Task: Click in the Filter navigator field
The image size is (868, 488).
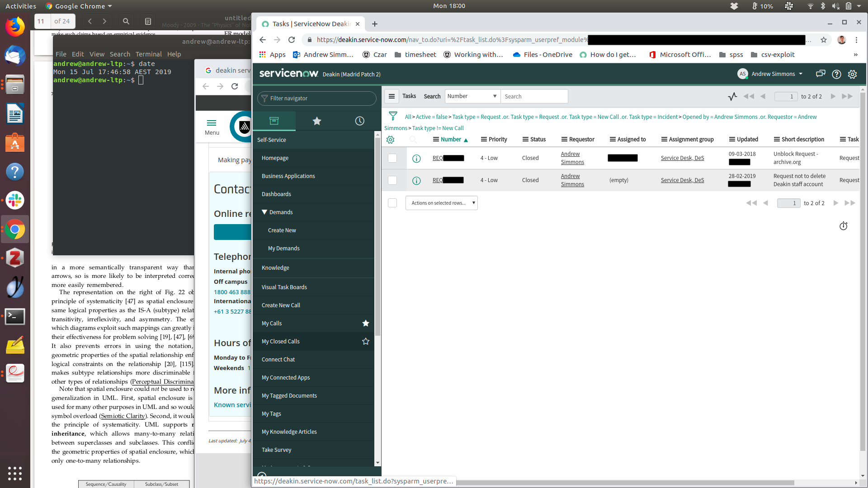Action: 316,99
